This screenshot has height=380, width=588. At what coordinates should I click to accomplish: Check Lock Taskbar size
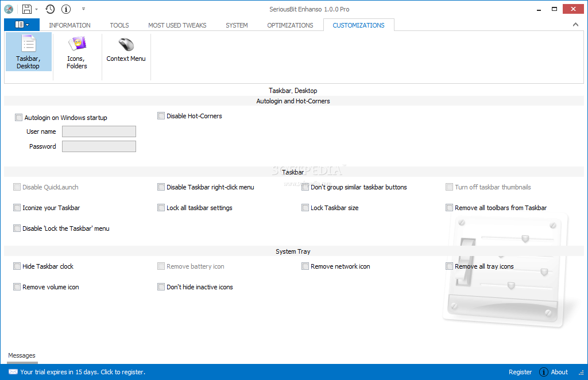(305, 208)
